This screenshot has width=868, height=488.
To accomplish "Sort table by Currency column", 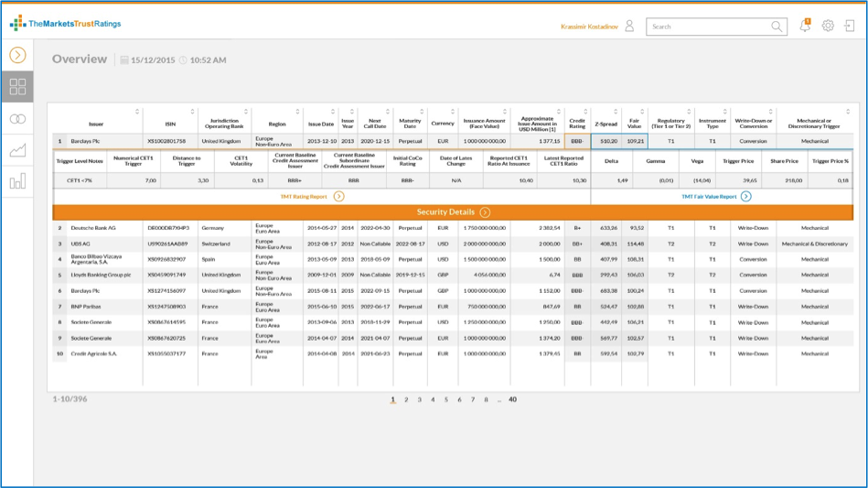I will [x=453, y=112].
